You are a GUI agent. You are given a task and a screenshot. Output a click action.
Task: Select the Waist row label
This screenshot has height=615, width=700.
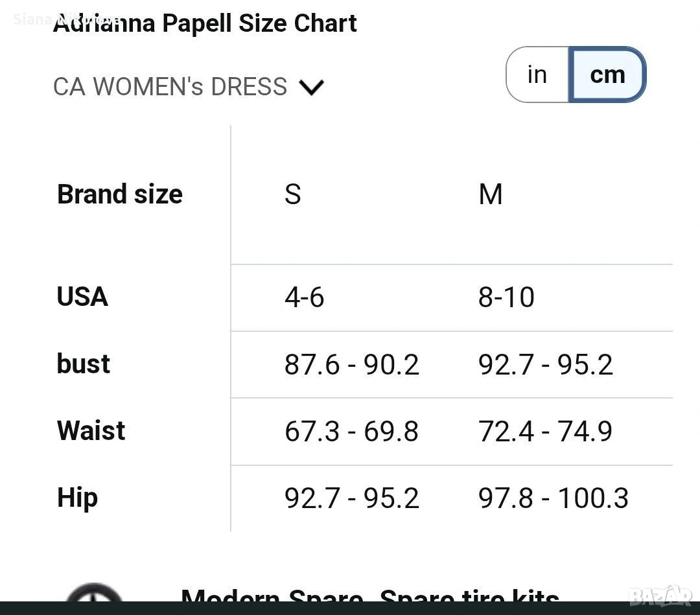pos(91,430)
